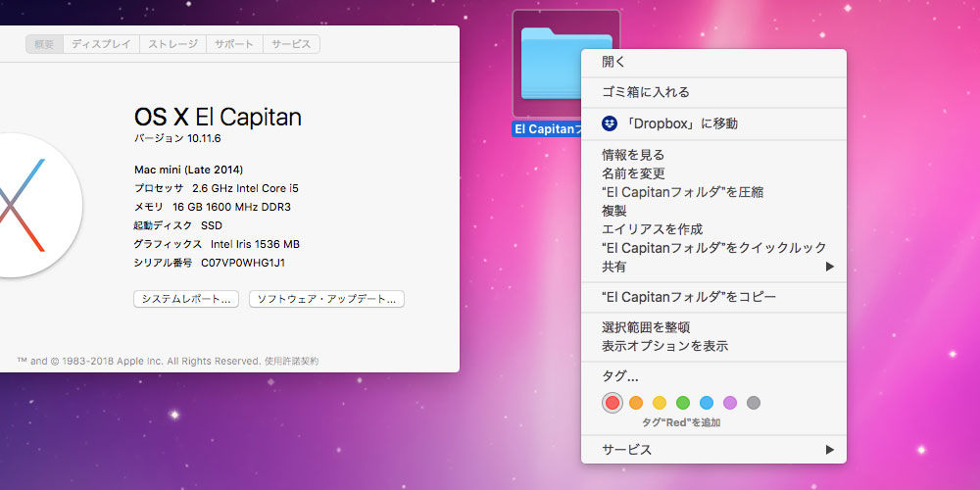
Task: Apply the orange tag color
Action: tap(636, 403)
